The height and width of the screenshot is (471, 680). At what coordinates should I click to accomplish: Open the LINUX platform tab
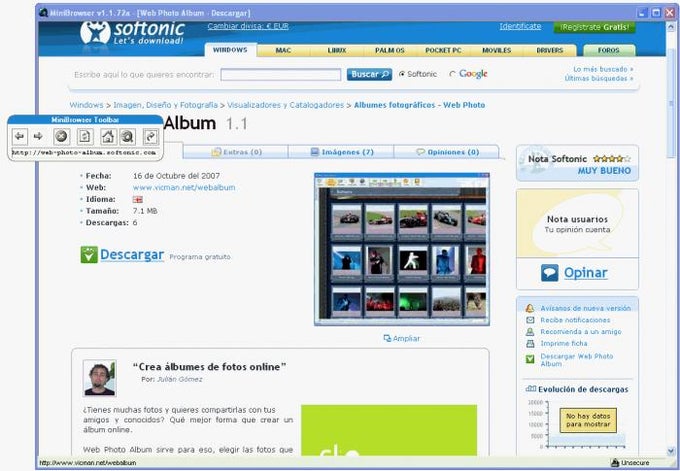tap(337, 50)
